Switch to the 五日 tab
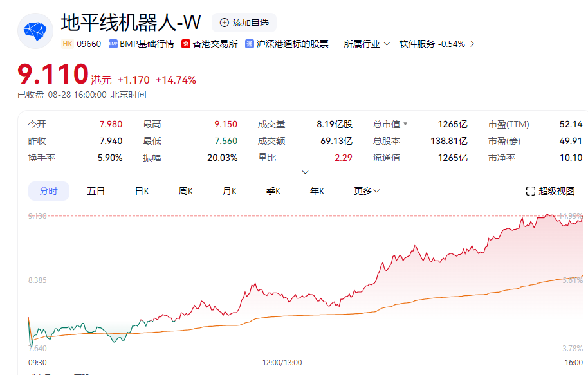This screenshot has width=588, height=375. point(96,191)
